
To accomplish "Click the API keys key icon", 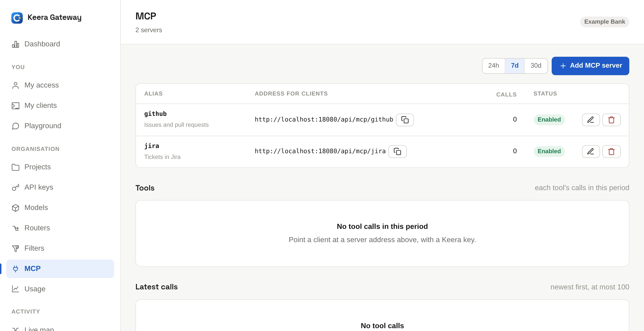I will click(15, 187).
